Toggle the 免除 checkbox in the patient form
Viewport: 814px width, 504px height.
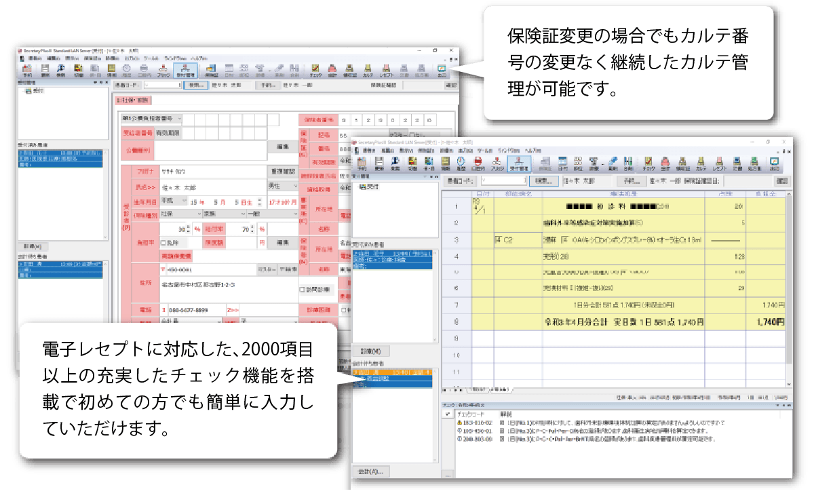click(x=163, y=242)
